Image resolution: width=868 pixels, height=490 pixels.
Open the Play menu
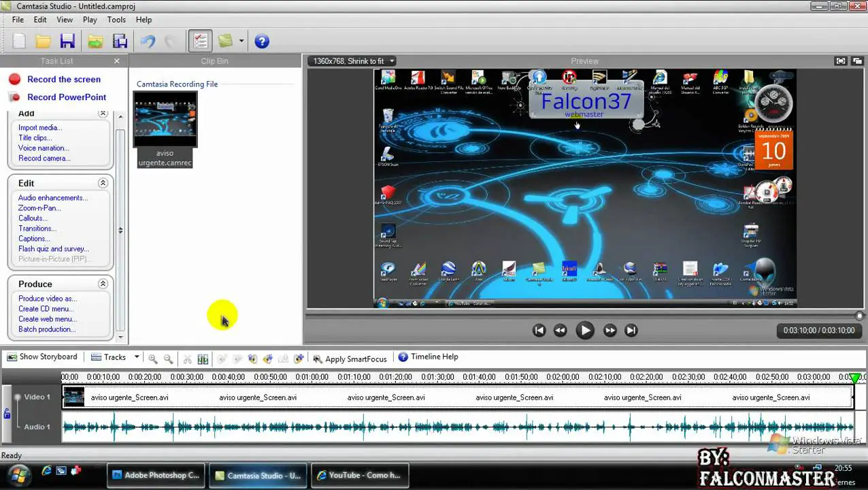90,20
